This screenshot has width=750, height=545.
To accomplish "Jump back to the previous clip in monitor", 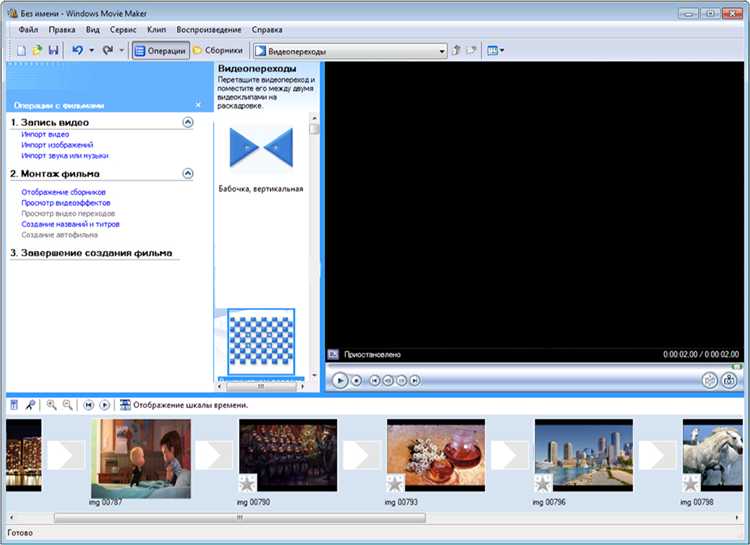I will (375, 380).
